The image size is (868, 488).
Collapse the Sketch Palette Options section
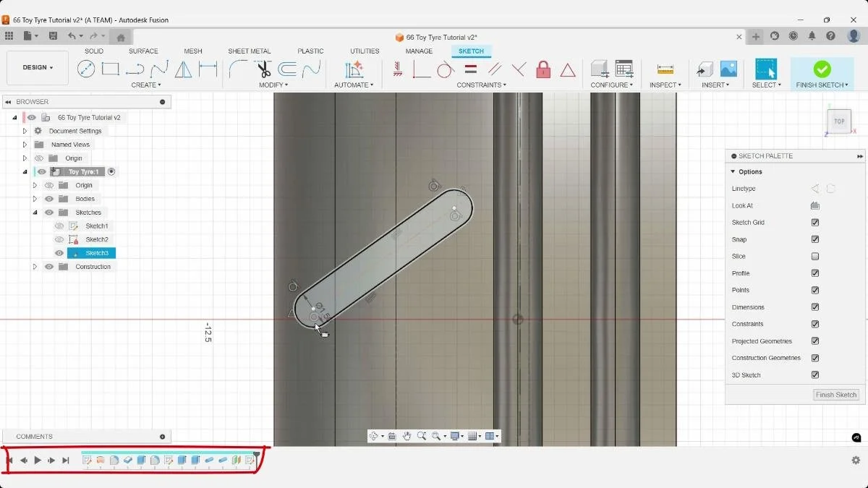tap(733, 172)
